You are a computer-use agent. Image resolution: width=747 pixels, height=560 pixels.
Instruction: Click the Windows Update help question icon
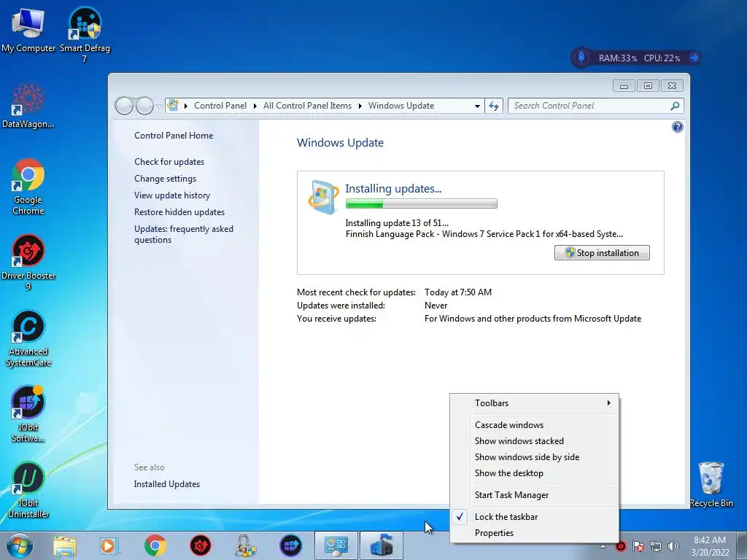coord(677,127)
